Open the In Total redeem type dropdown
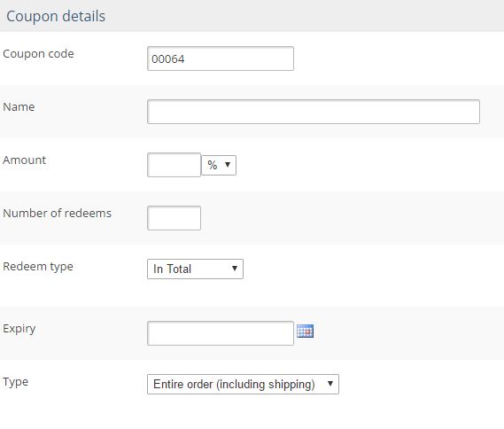This screenshot has width=504, height=429. (x=195, y=269)
